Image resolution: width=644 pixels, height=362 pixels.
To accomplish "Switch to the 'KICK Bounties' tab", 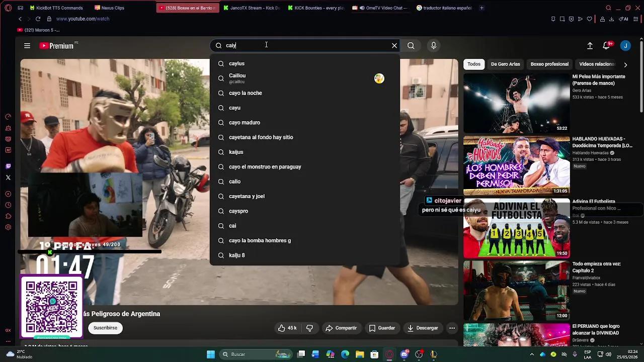I will click(x=316, y=8).
